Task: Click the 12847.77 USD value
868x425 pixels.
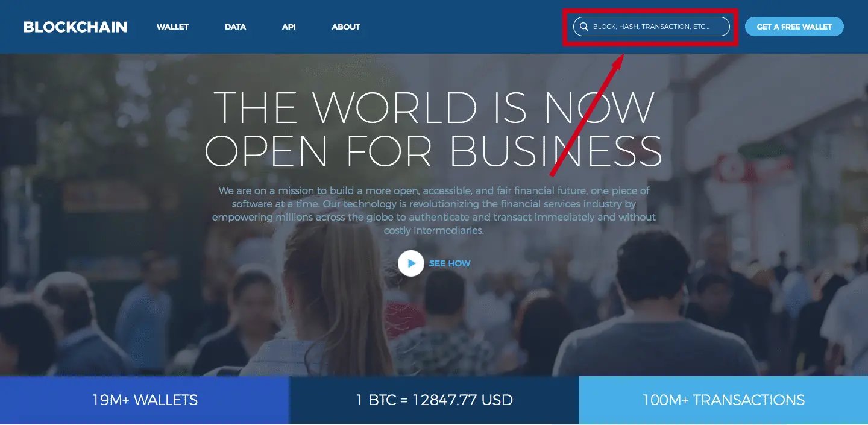Action: point(463,400)
